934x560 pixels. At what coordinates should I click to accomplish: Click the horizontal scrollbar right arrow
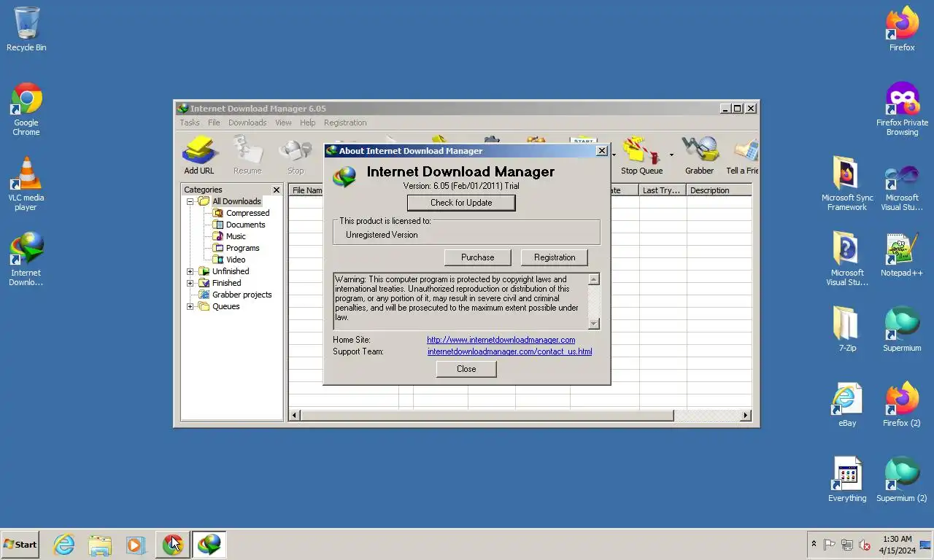(x=746, y=416)
